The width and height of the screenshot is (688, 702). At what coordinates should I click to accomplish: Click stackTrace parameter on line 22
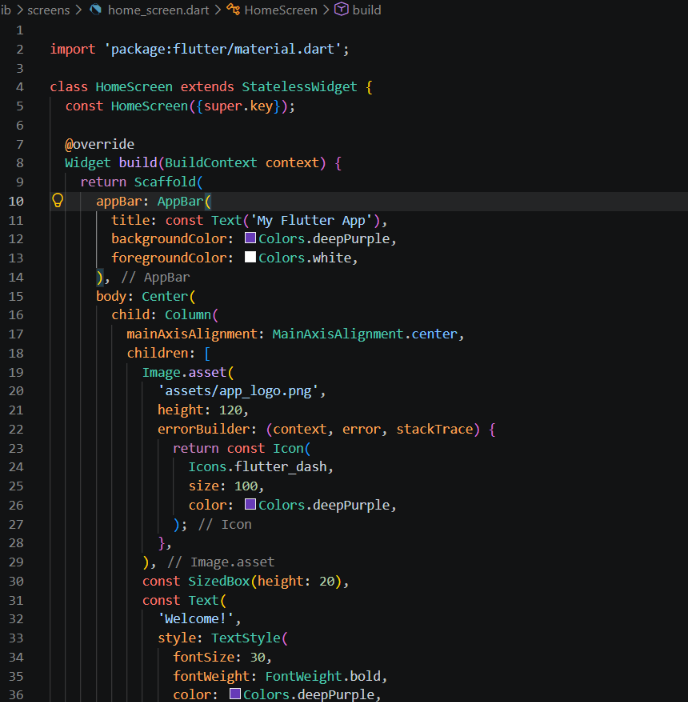point(435,429)
